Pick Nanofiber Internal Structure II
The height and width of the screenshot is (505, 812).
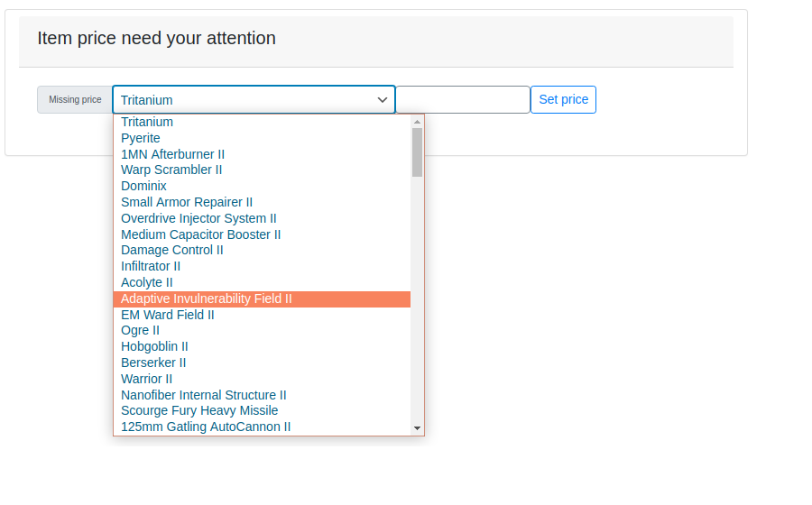tap(262, 395)
